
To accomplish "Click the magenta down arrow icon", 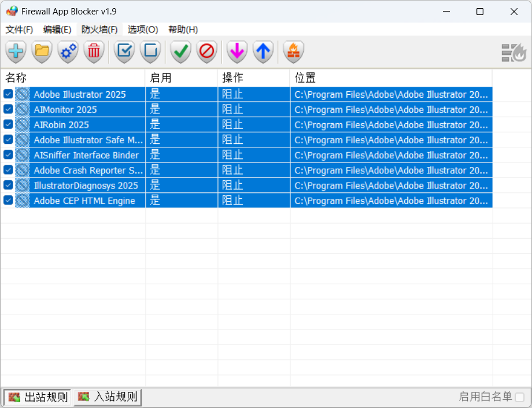I will tap(237, 52).
